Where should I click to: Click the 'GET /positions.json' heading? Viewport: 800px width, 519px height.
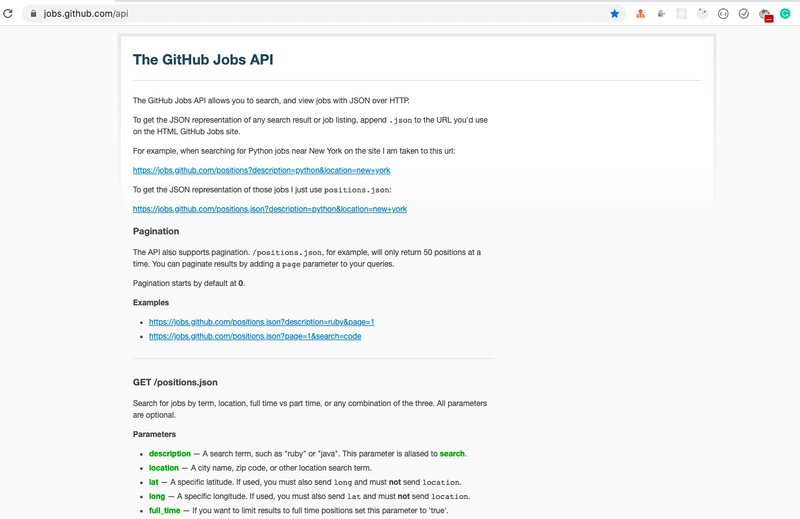175,382
